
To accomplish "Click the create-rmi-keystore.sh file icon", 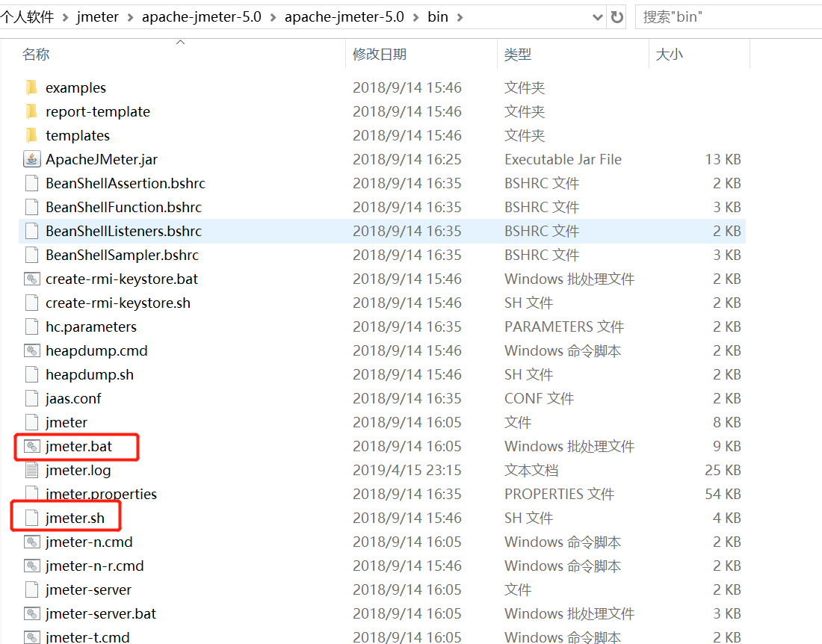I will coord(31,303).
